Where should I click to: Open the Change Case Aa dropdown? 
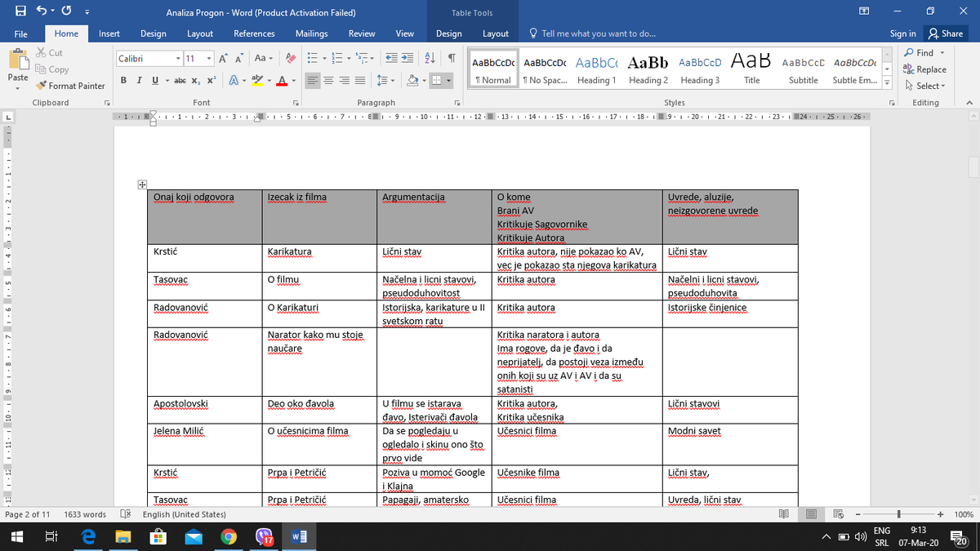pyautogui.click(x=264, y=59)
